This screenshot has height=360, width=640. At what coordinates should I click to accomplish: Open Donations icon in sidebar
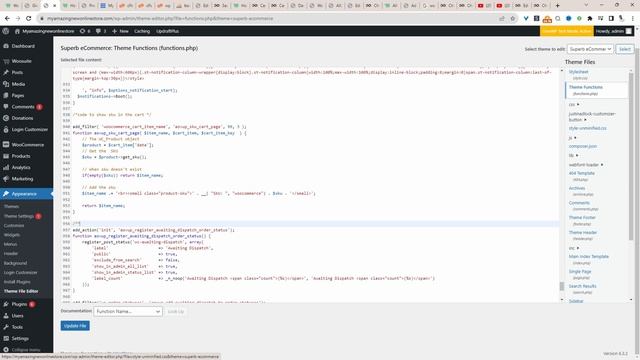pos(6,118)
